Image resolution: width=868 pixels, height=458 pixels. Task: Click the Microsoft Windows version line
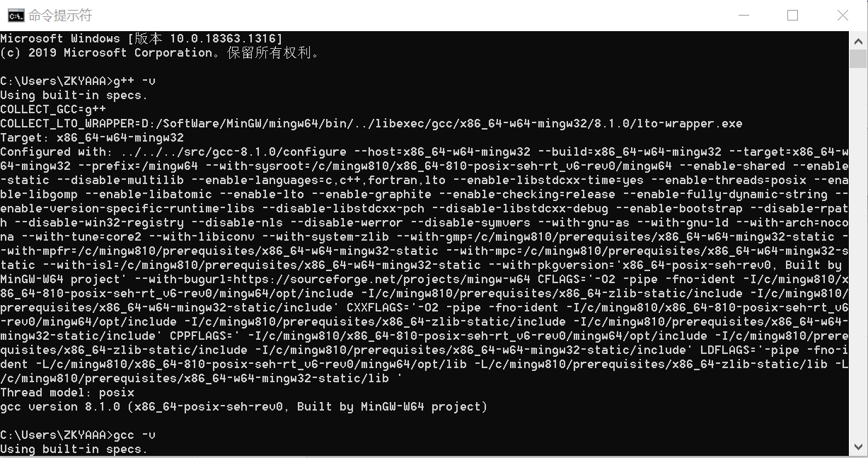pyautogui.click(x=141, y=38)
